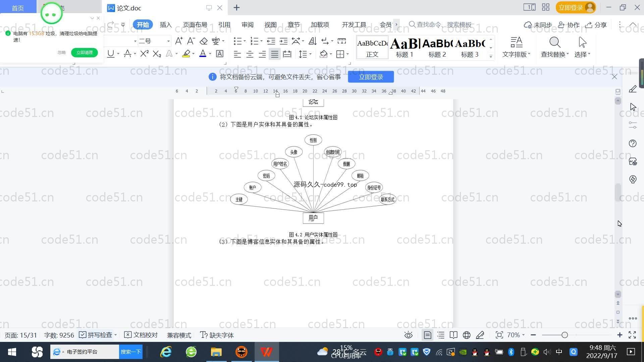Open a new document tab

[x=236, y=8]
